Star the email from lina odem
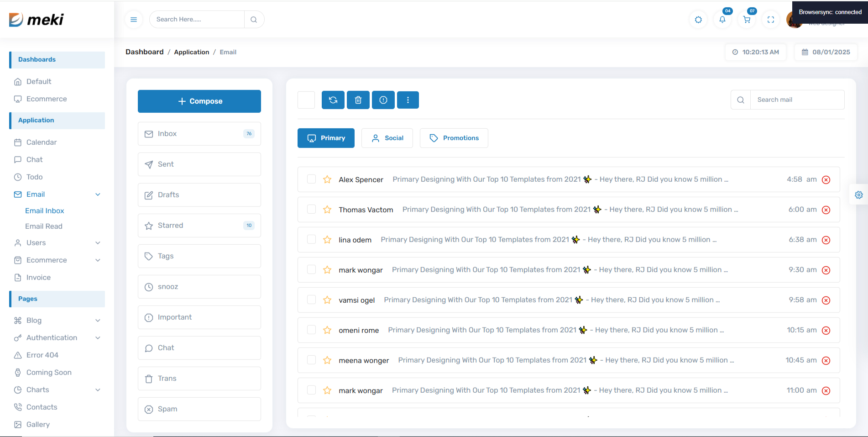Image resolution: width=868 pixels, height=437 pixels. pos(327,239)
